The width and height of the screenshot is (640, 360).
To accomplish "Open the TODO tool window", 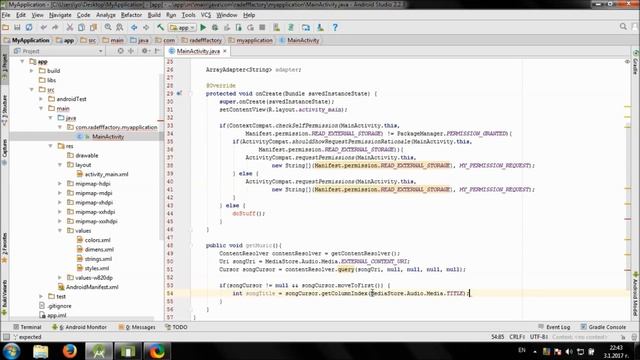I will pos(176,327).
